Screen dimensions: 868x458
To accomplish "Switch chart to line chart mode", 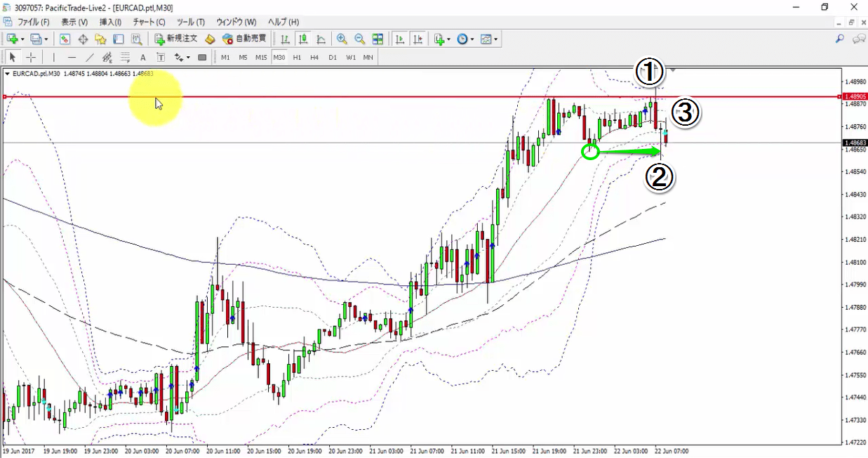I will 321,39.
